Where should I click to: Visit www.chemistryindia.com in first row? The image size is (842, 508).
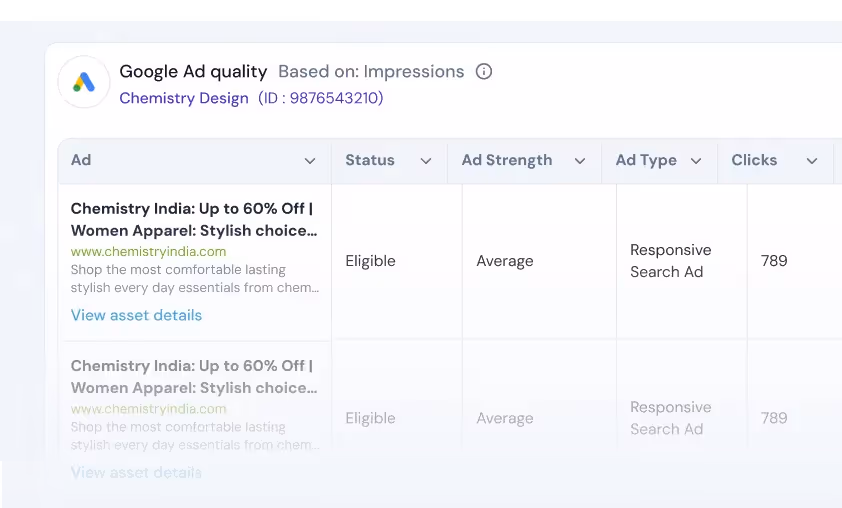coord(148,251)
